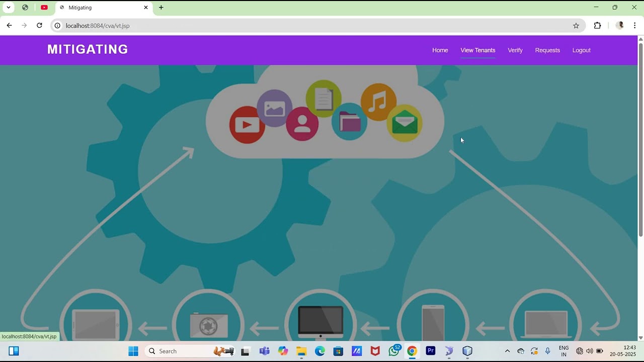Click the site information icon in address bar
The width and height of the screenshot is (644, 362).
pos(57,26)
